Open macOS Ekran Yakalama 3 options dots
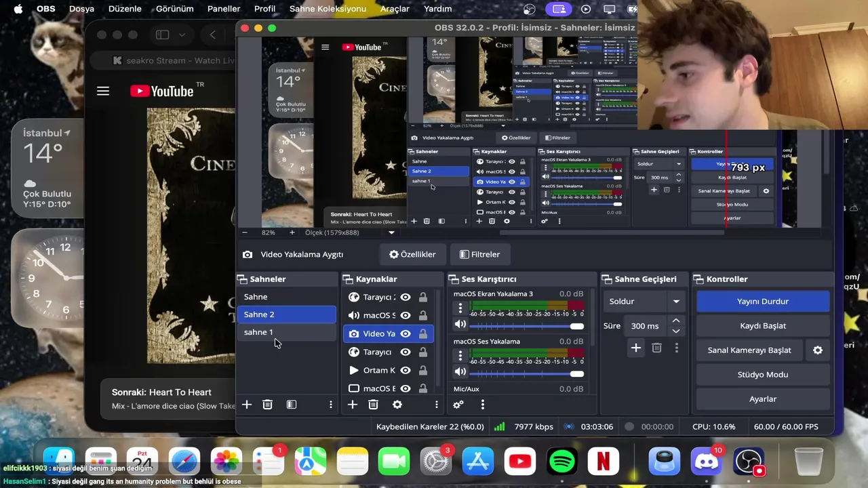 (x=460, y=308)
